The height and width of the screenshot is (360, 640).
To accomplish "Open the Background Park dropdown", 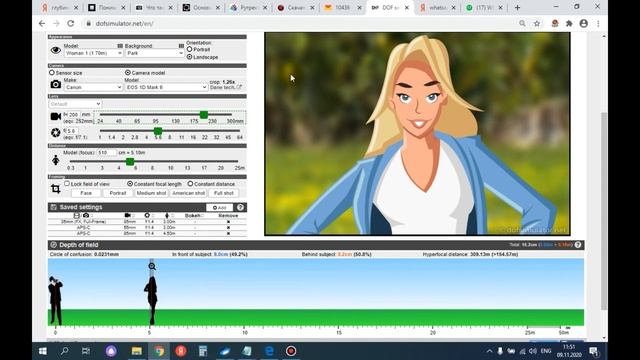I will point(155,53).
